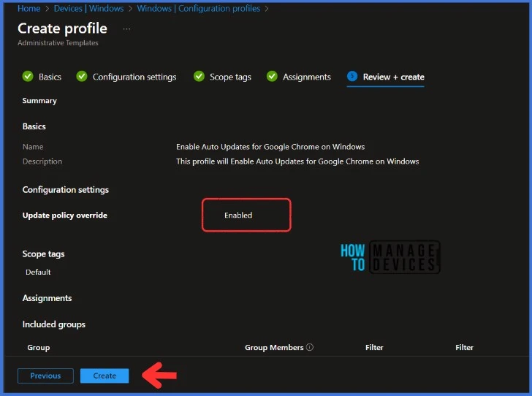Switch to the Configuration settings step tab
Screen dimensions: 532x396
click(x=134, y=77)
